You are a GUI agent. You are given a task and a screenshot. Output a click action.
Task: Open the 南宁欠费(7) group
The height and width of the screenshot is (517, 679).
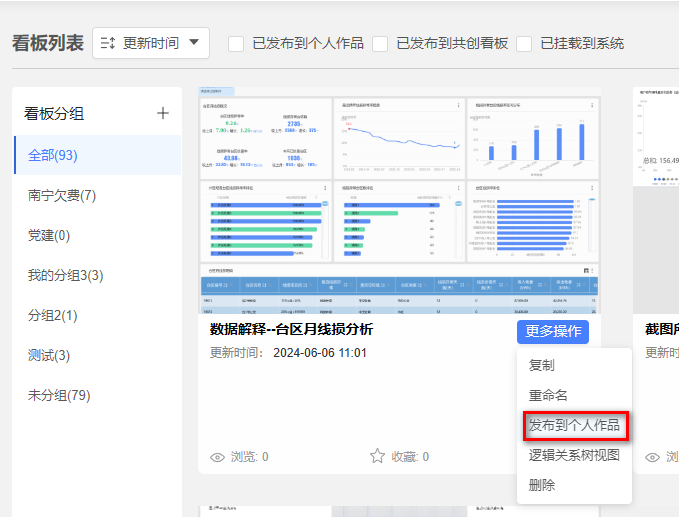click(62, 195)
